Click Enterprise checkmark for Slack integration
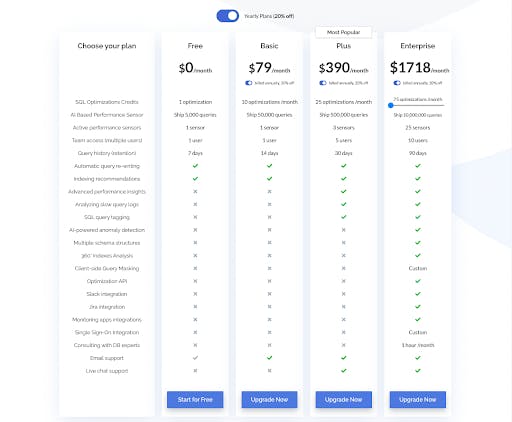512x422 pixels. (418, 294)
